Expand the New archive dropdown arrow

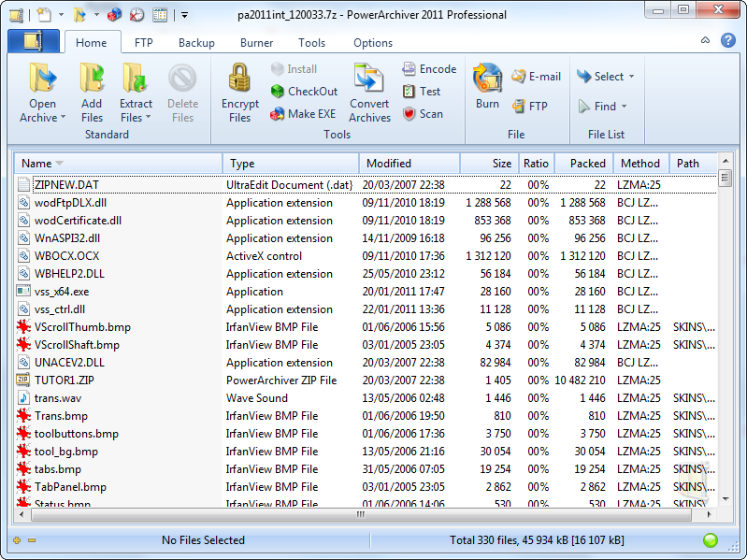click(x=61, y=15)
